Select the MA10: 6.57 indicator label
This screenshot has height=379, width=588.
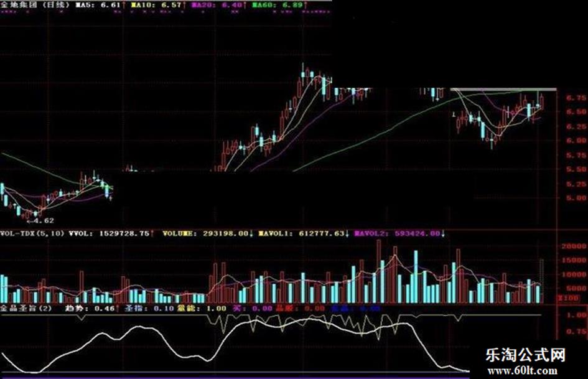[x=159, y=5]
